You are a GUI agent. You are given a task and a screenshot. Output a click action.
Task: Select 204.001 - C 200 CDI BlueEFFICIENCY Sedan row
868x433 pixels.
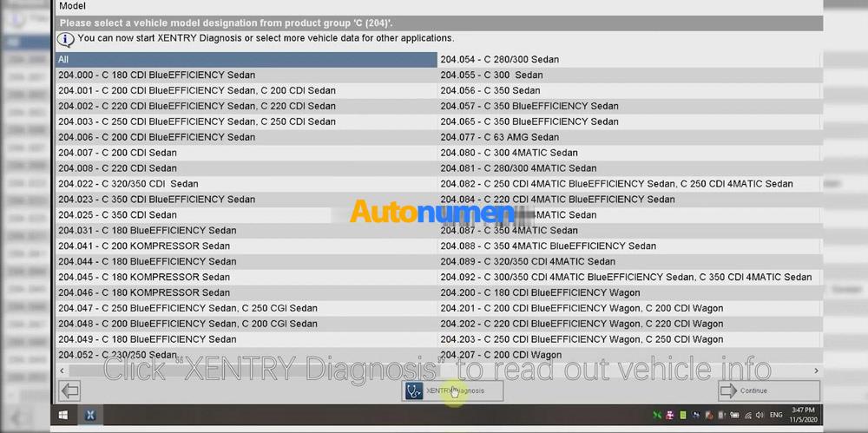pyautogui.click(x=247, y=90)
